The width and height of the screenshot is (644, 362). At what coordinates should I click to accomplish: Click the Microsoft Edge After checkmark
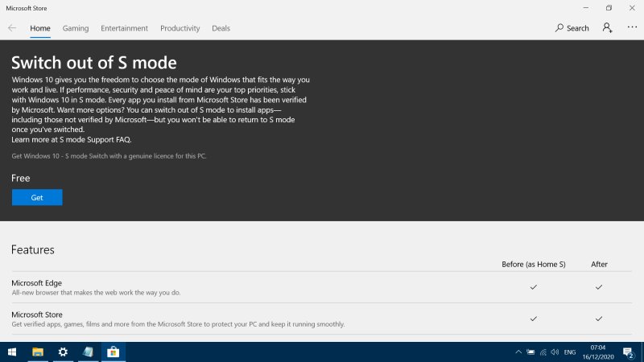(599, 287)
